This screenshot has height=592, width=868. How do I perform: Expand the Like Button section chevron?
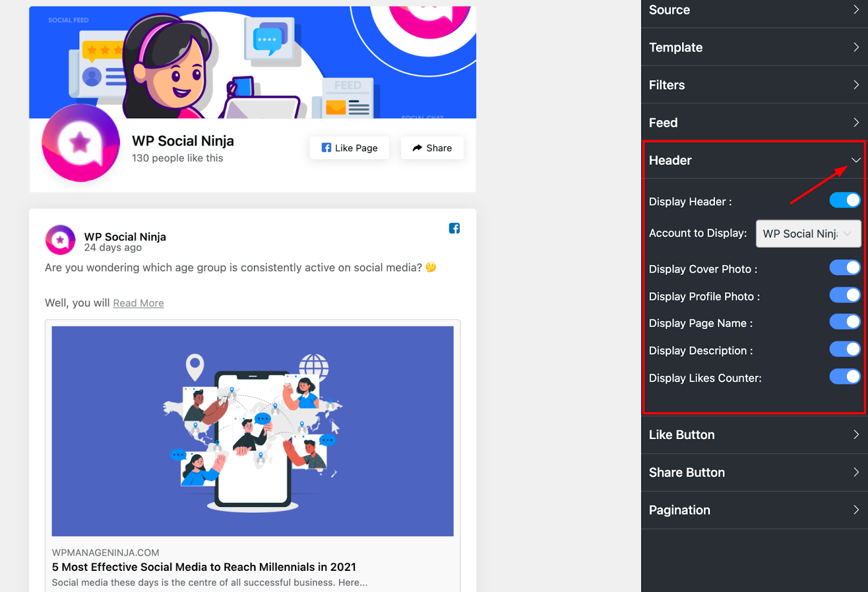856,435
